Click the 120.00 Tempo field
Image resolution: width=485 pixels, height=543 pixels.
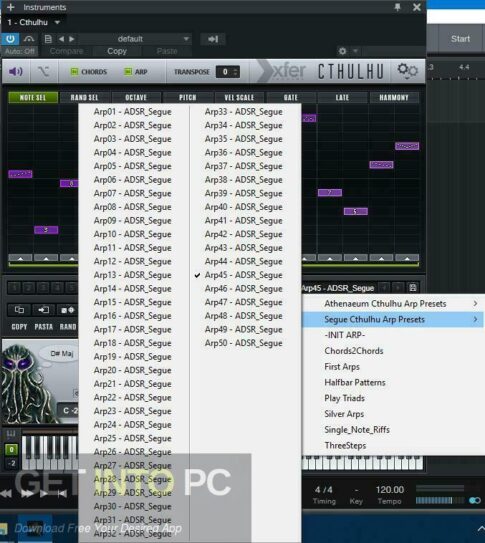tap(390, 490)
